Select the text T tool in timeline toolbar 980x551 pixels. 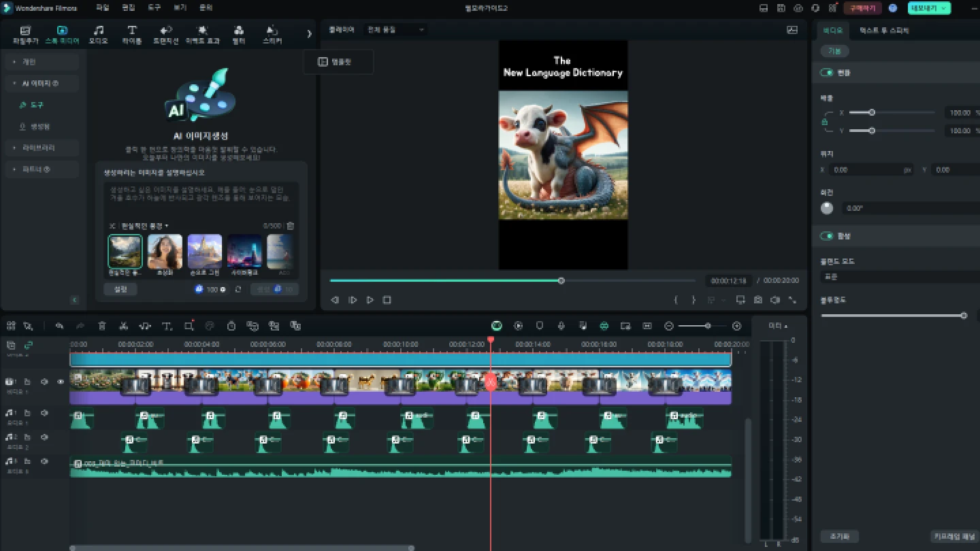click(167, 326)
